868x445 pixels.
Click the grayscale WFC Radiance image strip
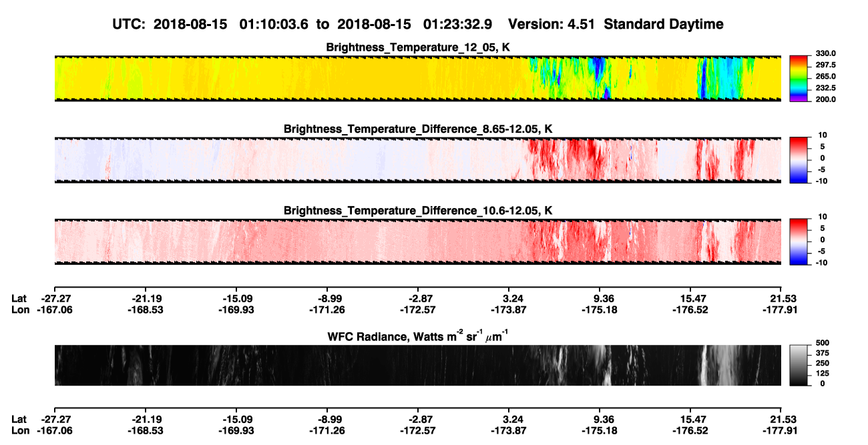tap(417, 365)
